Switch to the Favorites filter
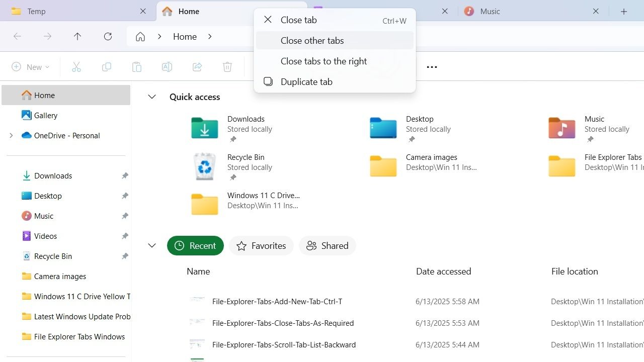Viewport: 644px width, 362px height. point(261,245)
